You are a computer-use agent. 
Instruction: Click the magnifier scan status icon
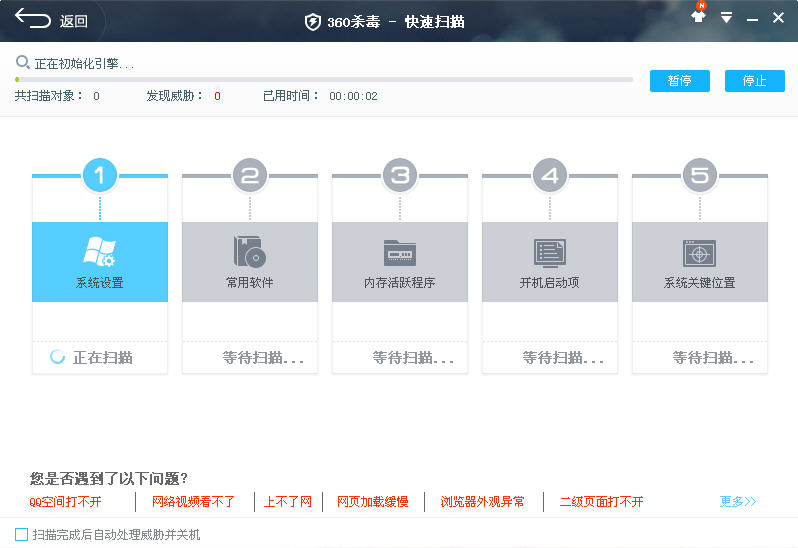pyautogui.click(x=22, y=63)
